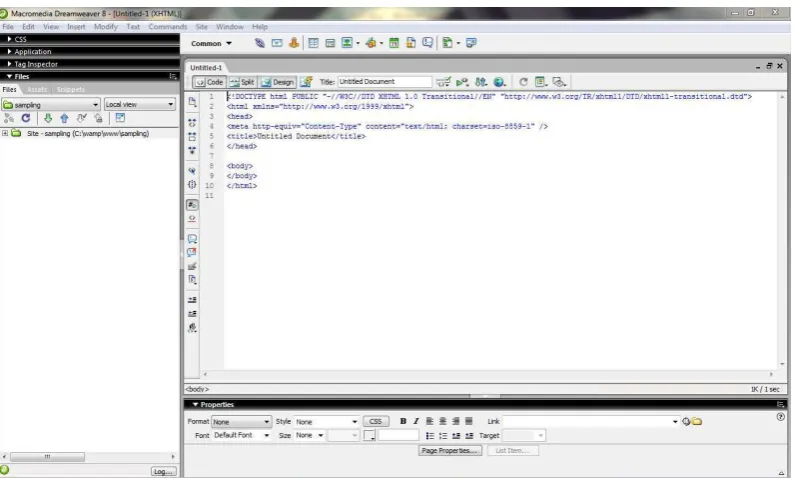Click the Templates insert icon
Image resolution: width=795 pixels, height=478 pixels.
447,43
